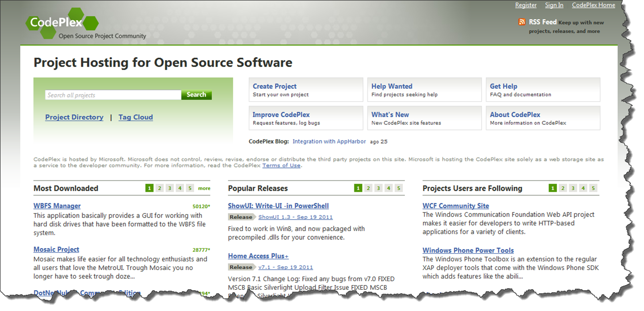Open the Register link
This screenshot has width=644, height=311.
tap(526, 5)
